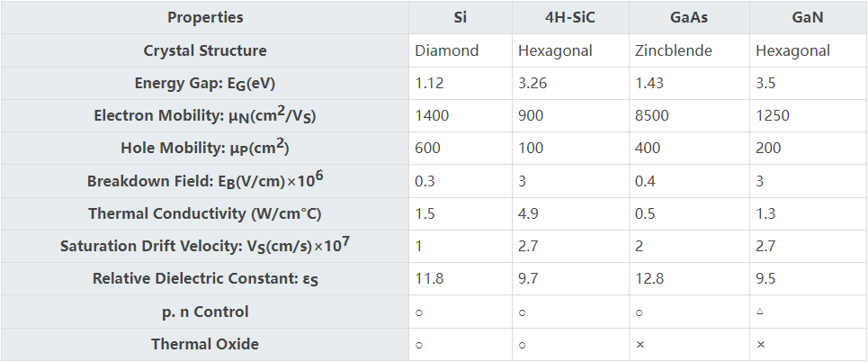Click the GaN triangle symbol in p. n Control row
The width and height of the screenshot is (868, 362).
pos(760,312)
